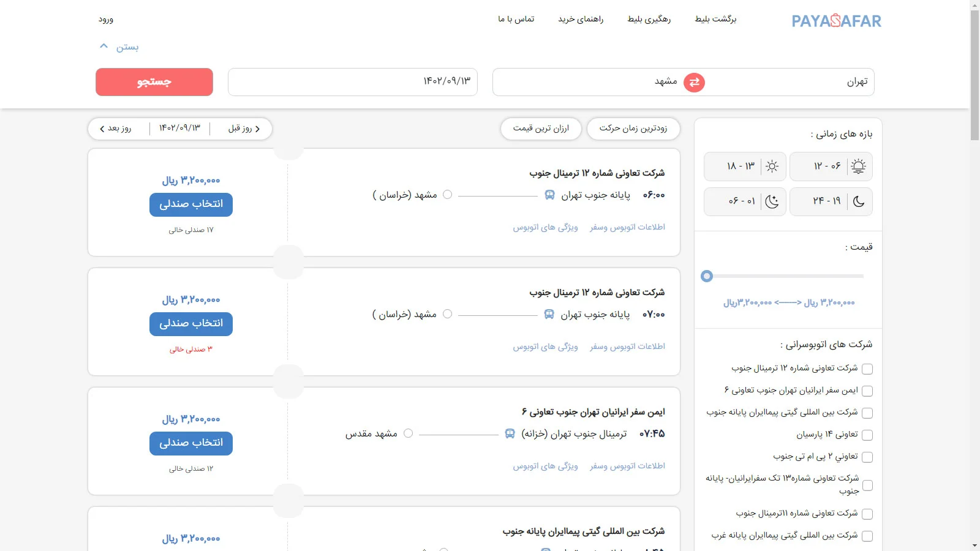Click انتخاب صندلی for the ۰۶:۰۰ trip

click(x=191, y=204)
